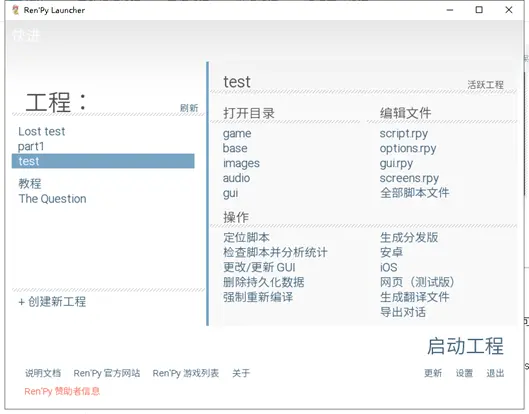Open Ren'Py 官方网站 link

tap(107, 373)
